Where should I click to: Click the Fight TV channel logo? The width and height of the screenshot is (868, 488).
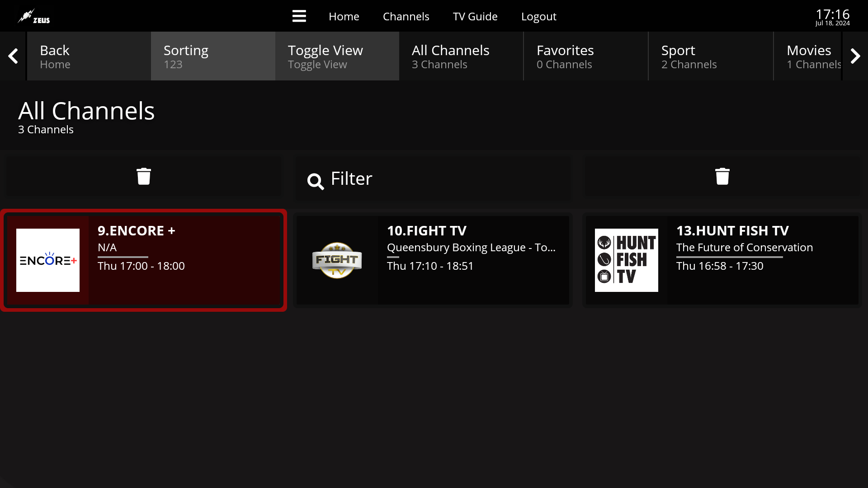click(x=337, y=260)
